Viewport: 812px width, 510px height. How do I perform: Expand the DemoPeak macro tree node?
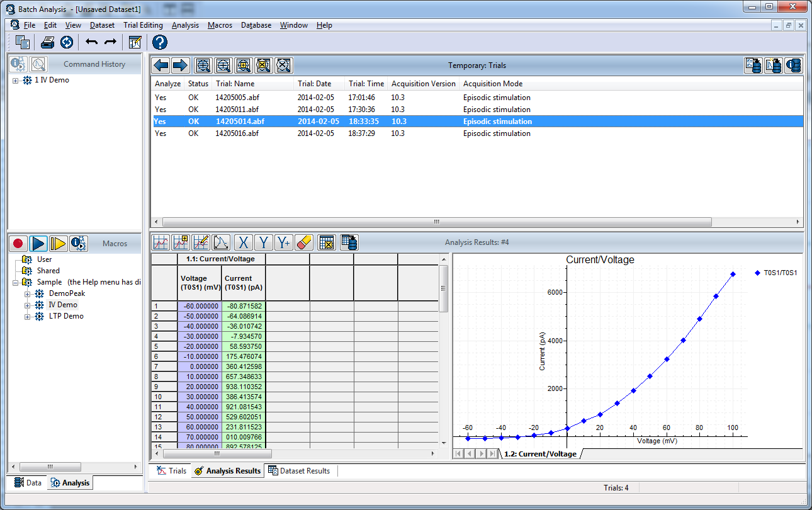point(28,294)
